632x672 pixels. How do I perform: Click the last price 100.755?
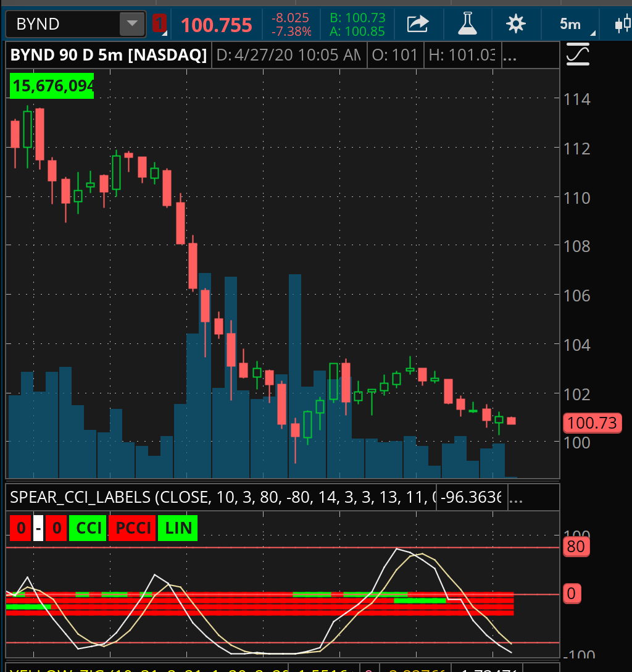click(x=216, y=25)
